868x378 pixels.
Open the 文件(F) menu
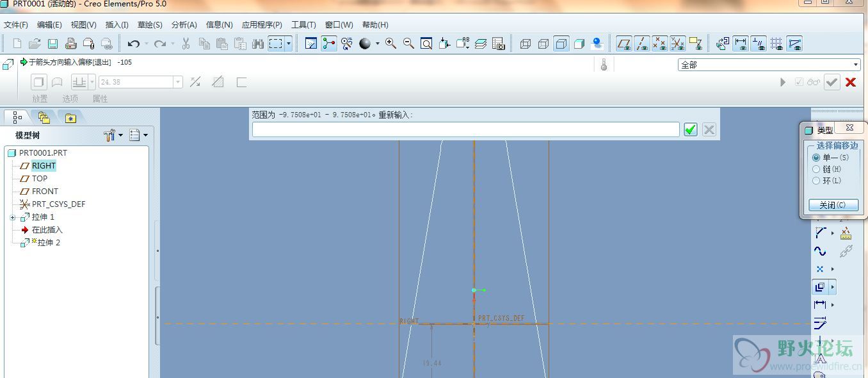pyautogui.click(x=16, y=25)
